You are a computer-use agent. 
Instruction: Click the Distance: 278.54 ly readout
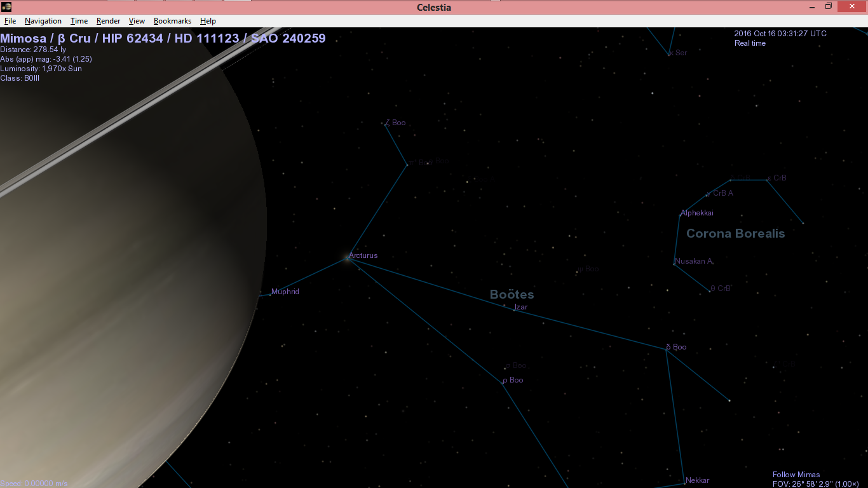click(x=33, y=50)
